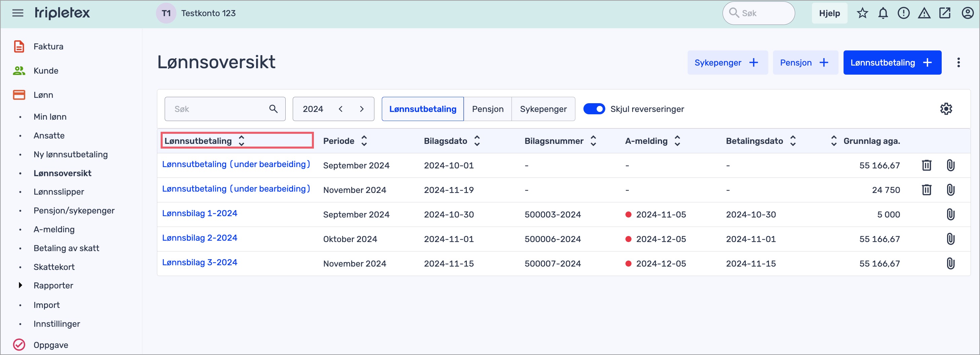The image size is (980, 355).
Task: Click the magnifier in table search box
Action: tap(273, 109)
